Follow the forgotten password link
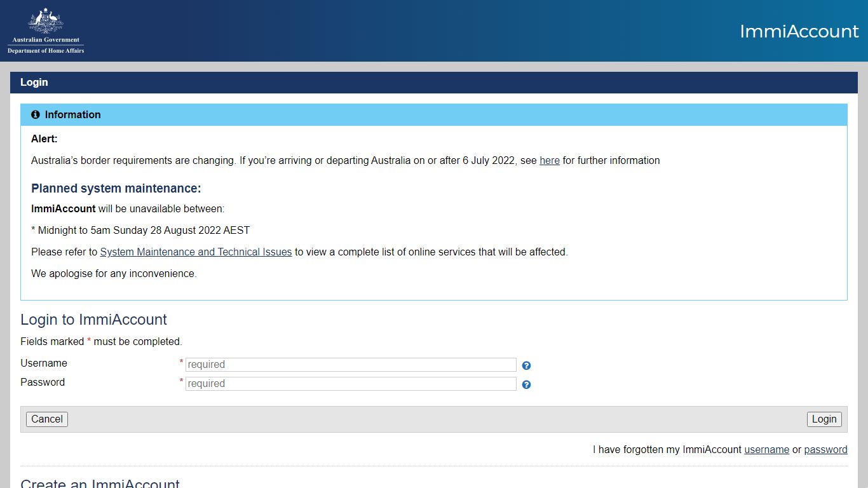Screen dimensions: 868x488 [x=825, y=450]
